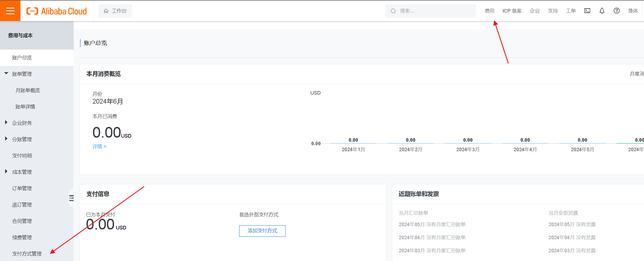
Task: Open the notifications bell
Action: [602, 11]
